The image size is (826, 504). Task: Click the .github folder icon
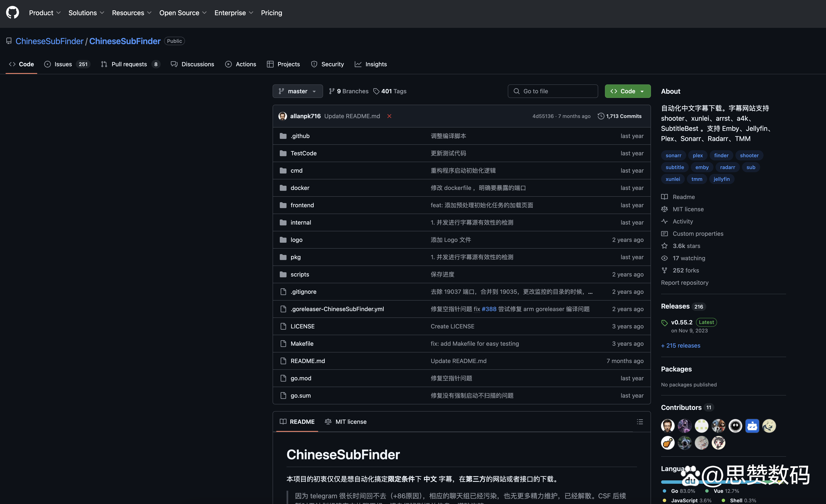point(283,136)
